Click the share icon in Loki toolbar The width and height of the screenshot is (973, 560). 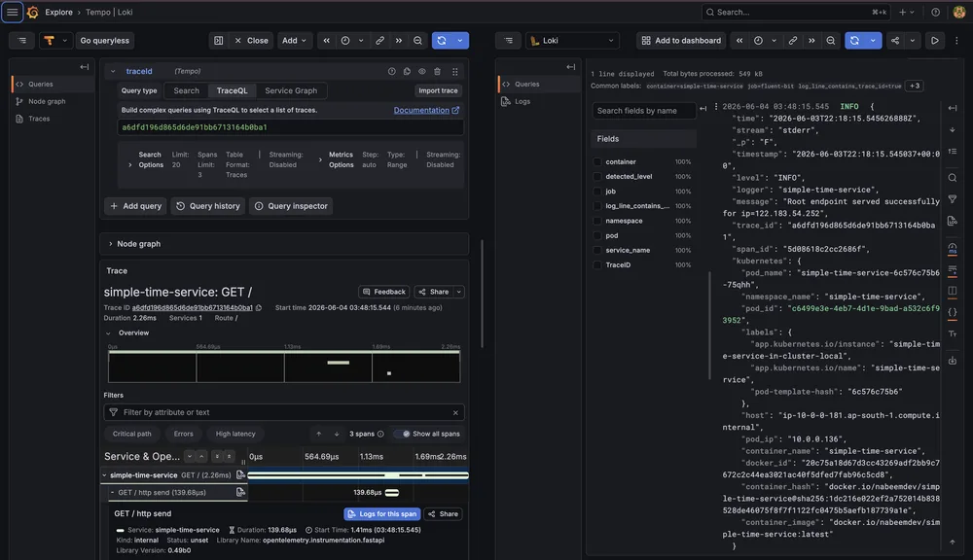coord(895,40)
